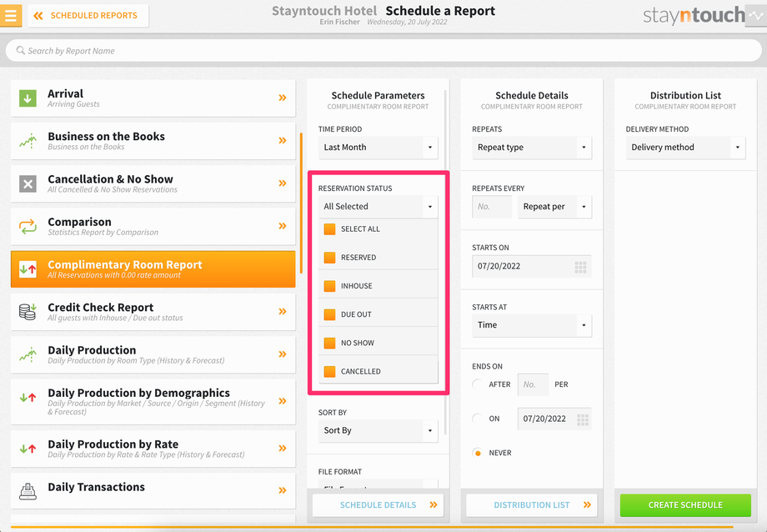The height and width of the screenshot is (532, 767).
Task: Click Daily Production by Rate arrows icon
Action: point(28,449)
